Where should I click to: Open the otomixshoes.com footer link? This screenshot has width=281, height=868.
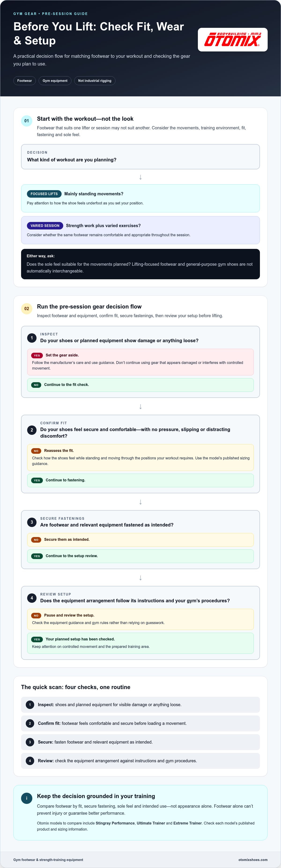pyautogui.click(x=253, y=860)
